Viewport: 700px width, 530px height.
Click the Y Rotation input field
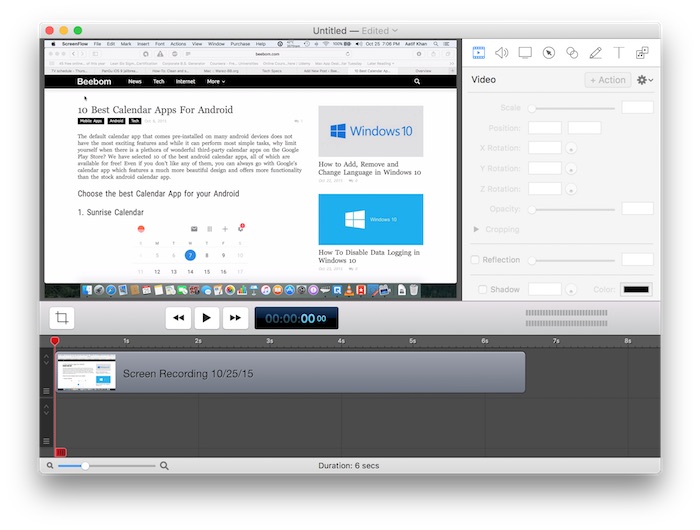point(545,168)
